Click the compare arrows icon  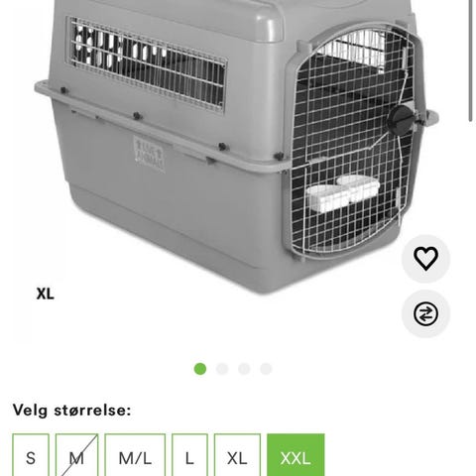[x=425, y=313]
